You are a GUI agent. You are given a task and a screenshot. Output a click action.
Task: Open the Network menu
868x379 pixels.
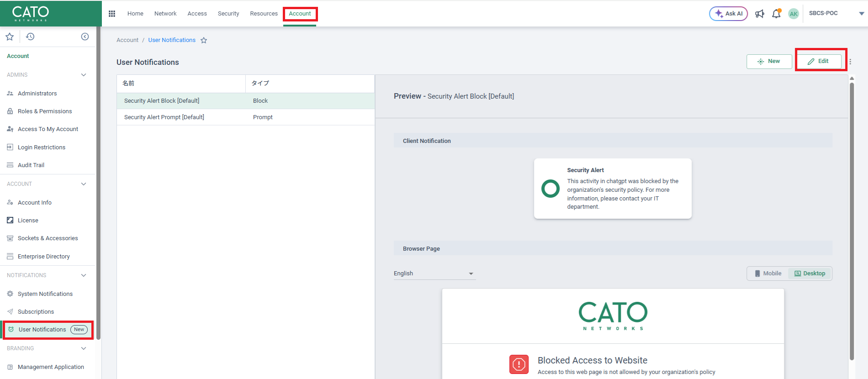click(x=165, y=14)
